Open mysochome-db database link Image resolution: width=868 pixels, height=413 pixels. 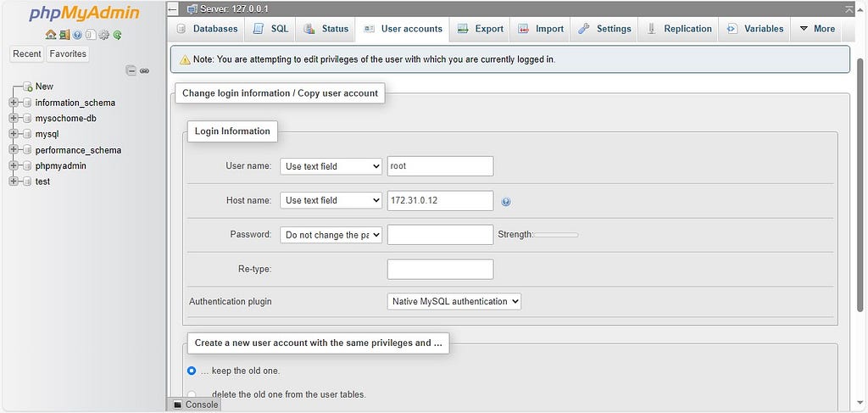(x=66, y=119)
